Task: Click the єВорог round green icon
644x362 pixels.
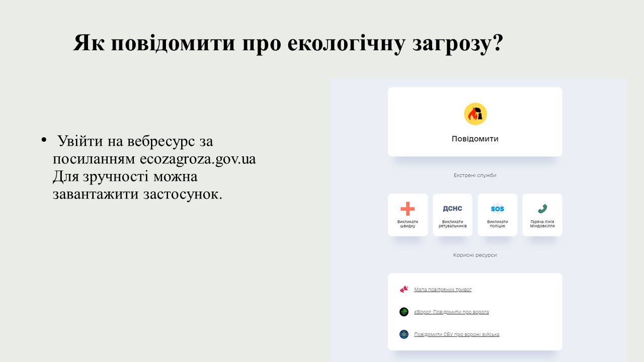Action: [x=404, y=312]
